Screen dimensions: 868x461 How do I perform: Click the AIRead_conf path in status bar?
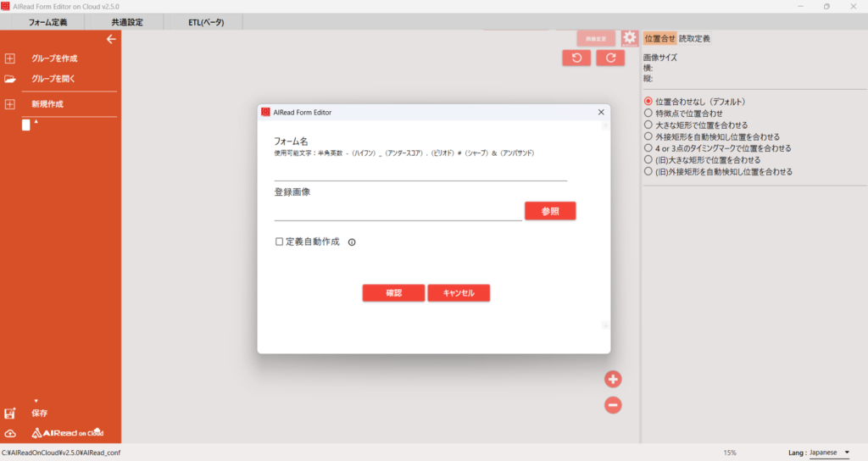(x=61, y=453)
